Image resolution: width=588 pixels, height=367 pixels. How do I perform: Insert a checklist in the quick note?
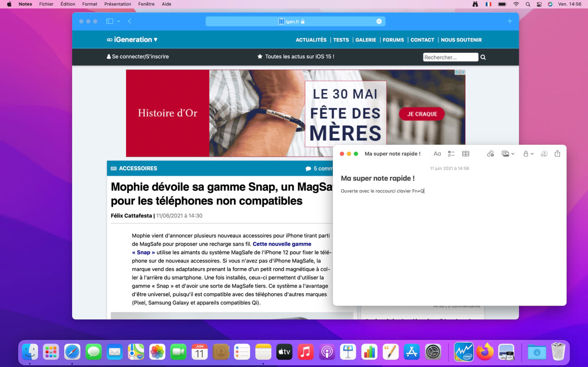451,154
